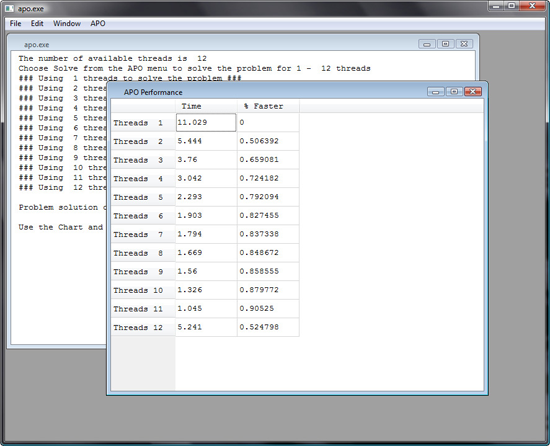Minimize the APO Performance window
The image size is (550, 446).
pyautogui.click(x=436, y=92)
